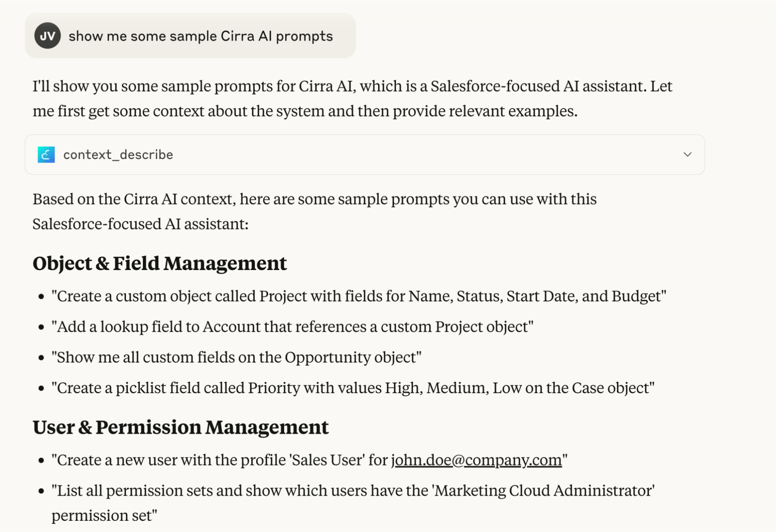The image size is (776, 532).
Task: Click the JV user avatar
Action: (x=47, y=36)
